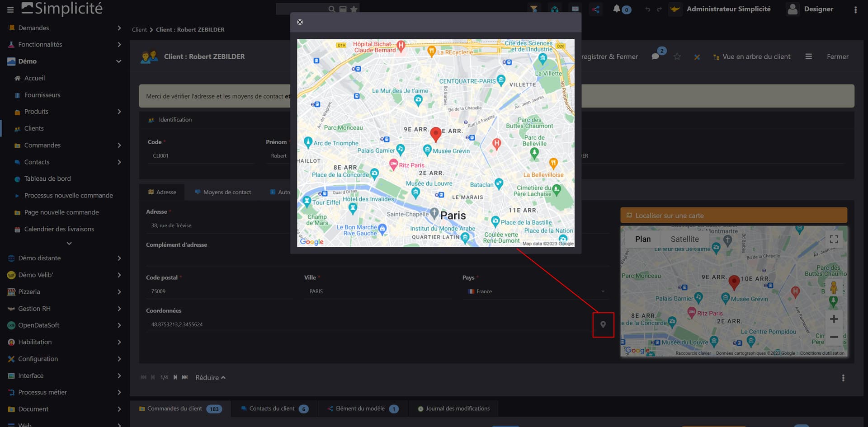Click the Ville PARIS field

[x=377, y=291]
